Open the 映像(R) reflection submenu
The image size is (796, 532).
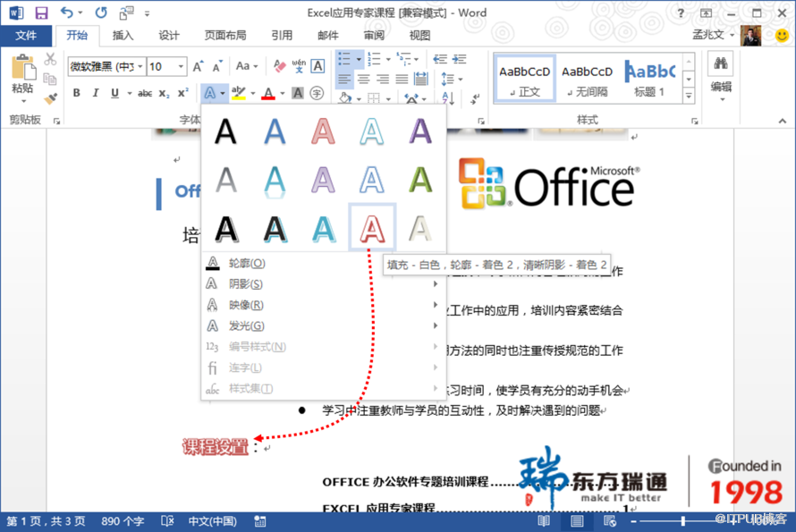click(x=323, y=305)
